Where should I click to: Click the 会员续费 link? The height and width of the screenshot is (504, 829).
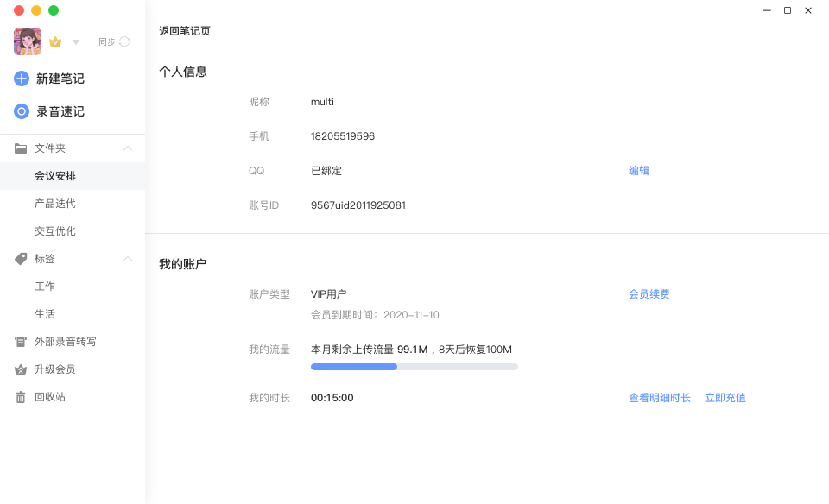click(649, 294)
